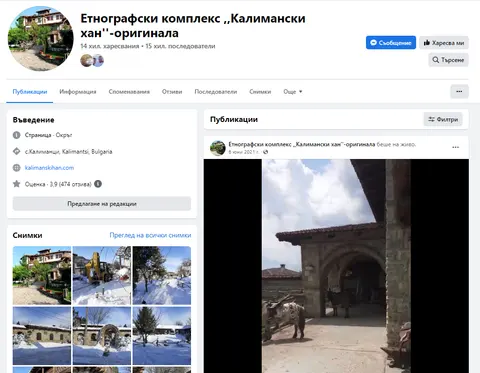Open the house photo thumbnail in Снимки
Screen dimensions: 480x373
(42, 275)
